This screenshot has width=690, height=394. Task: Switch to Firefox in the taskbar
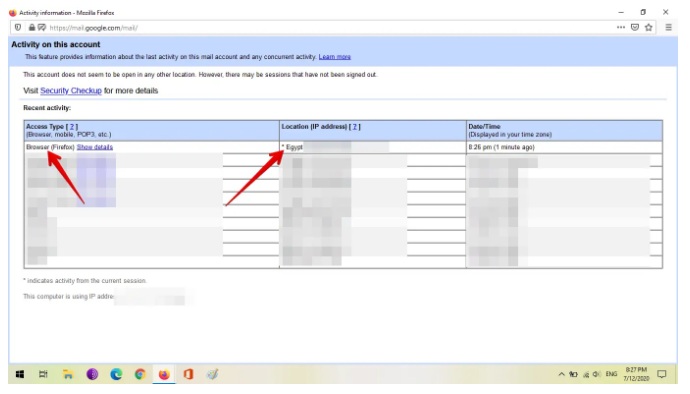pyautogui.click(x=164, y=374)
